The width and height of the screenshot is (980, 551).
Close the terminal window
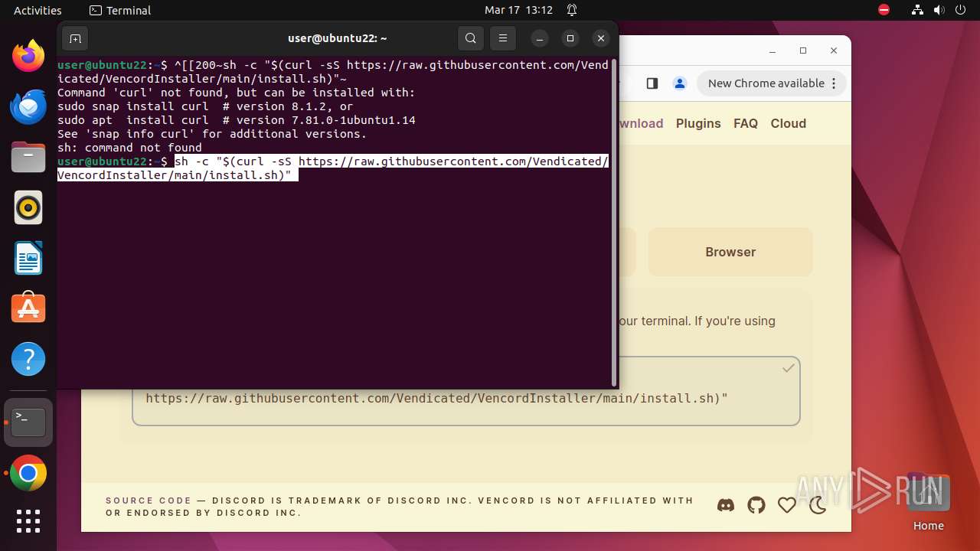[601, 38]
